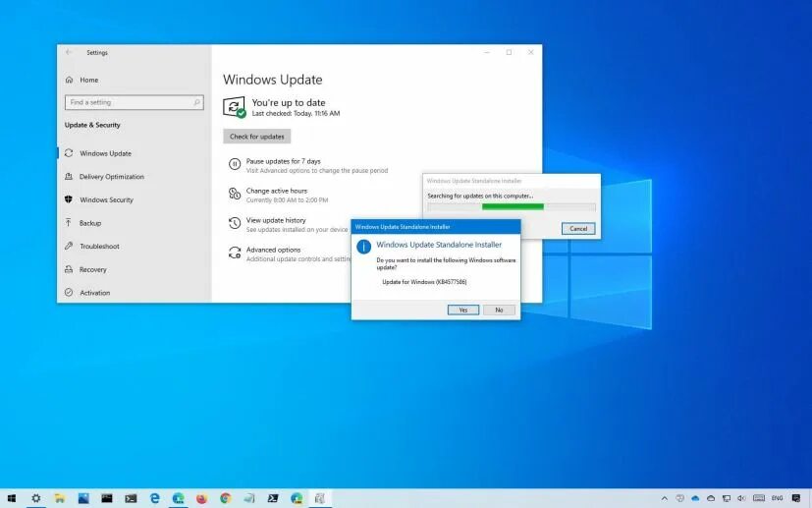The image size is (812, 508).
Task: Open Edge Dev from the taskbar
Action: [x=297, y=498]
